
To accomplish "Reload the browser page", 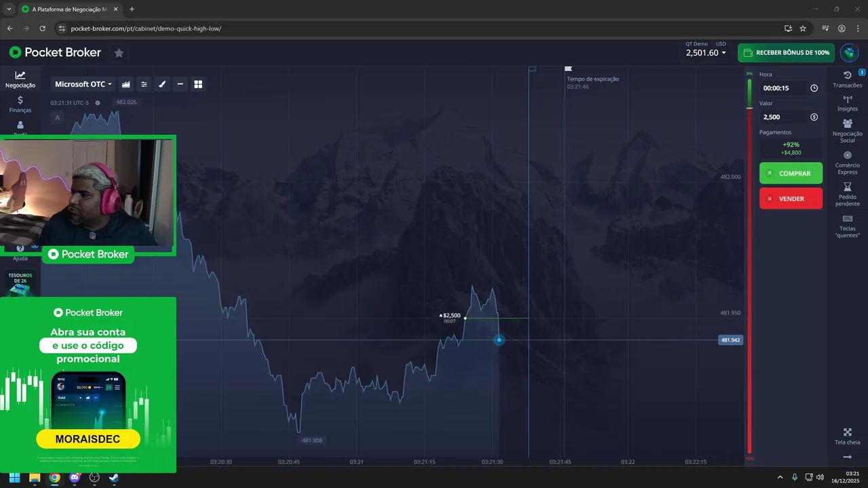I will click(x=43, y=28).
